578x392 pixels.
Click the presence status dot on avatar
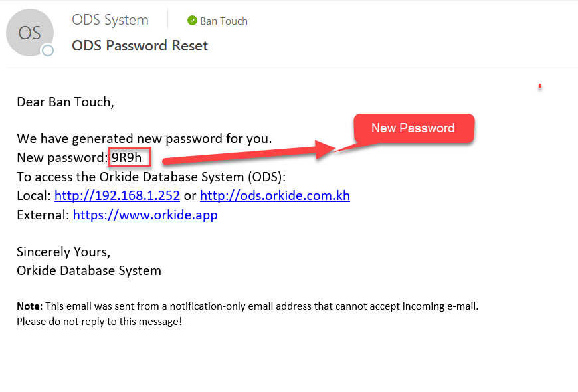47,51
